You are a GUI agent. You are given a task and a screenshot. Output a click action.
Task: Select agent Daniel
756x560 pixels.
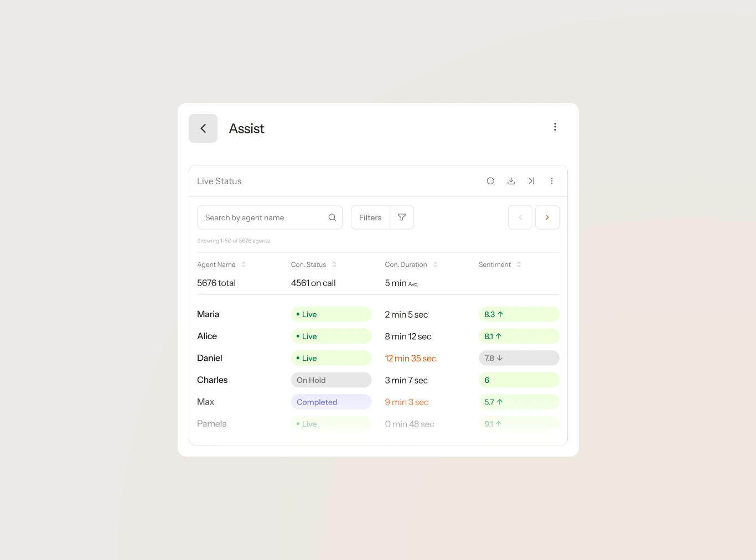tap(210, 358)
